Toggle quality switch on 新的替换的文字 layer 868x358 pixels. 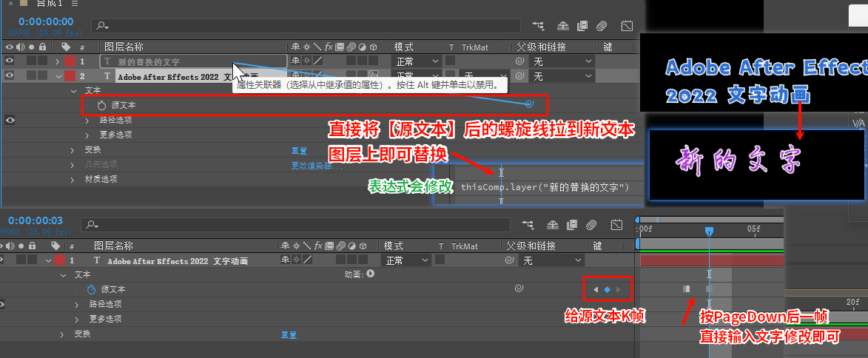pyautogui.click(x=317, y=61)
